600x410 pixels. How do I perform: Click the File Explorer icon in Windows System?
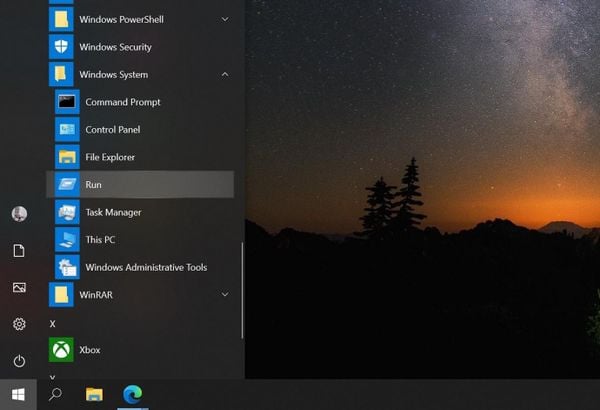pos(67,157)
